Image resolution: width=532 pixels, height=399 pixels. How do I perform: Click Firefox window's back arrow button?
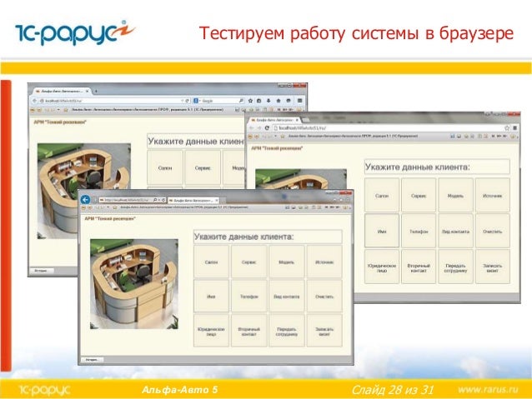[34, 101]
